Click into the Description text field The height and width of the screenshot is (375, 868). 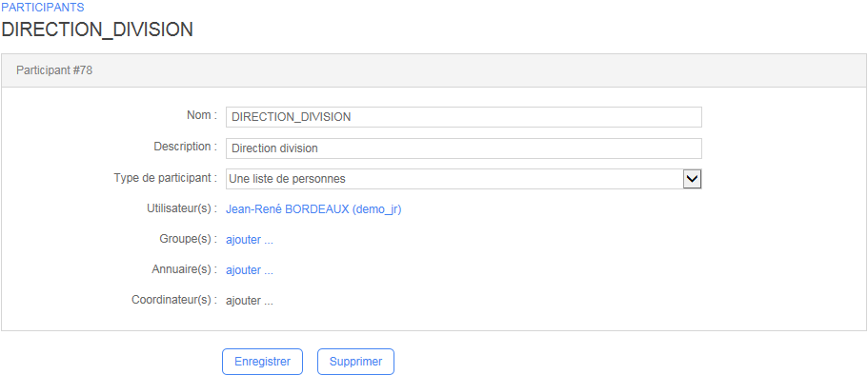pos(464,148)
